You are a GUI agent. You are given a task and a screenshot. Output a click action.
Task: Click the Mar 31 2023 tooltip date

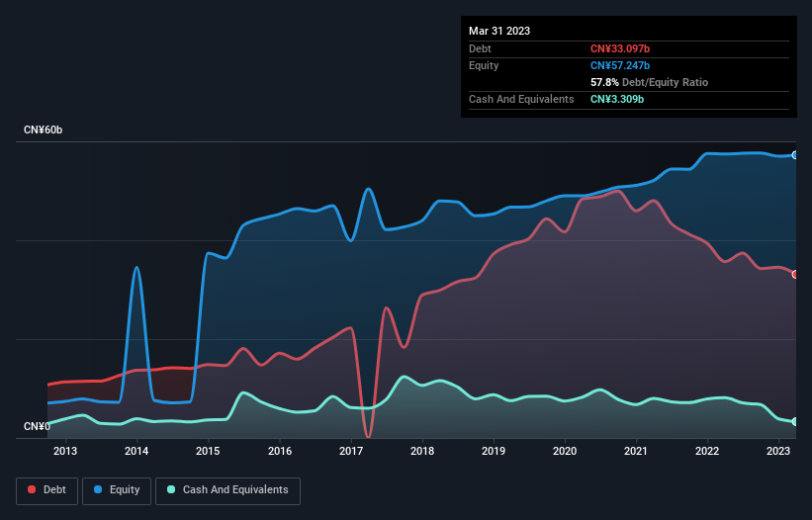pos(499,31)
